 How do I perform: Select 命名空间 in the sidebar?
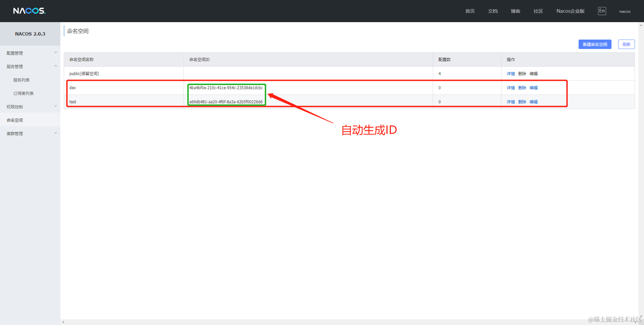(x=15, y=120)
